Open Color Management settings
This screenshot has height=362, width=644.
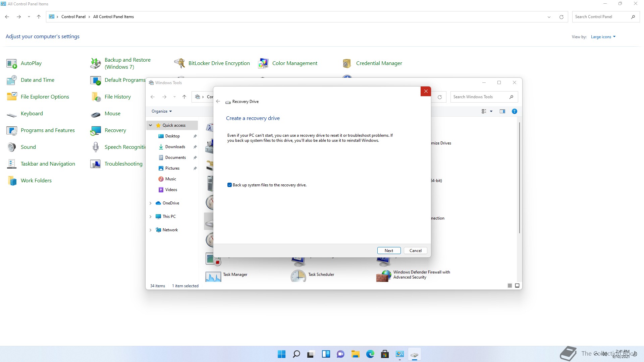288,63
